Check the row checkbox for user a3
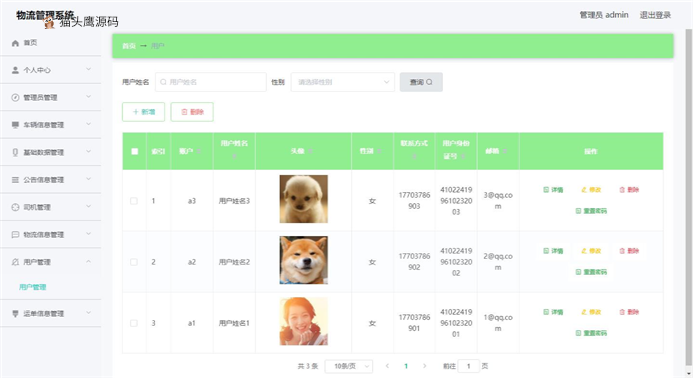Viewport: 693px width, 378px height. click(133, 201)
